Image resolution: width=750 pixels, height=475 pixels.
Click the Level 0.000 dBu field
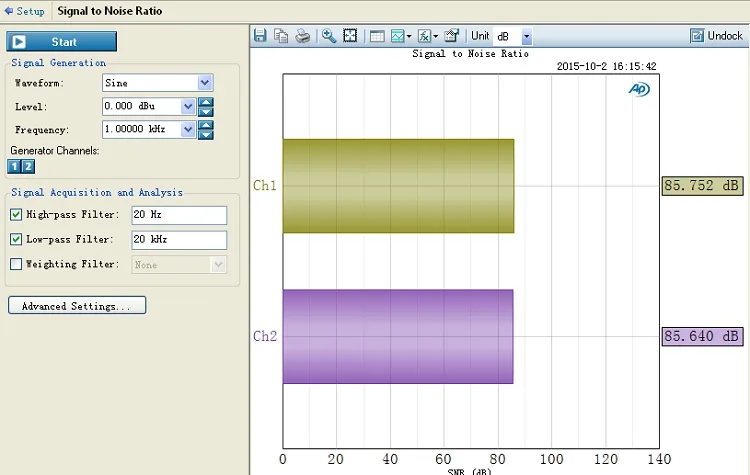click(142, 106)
